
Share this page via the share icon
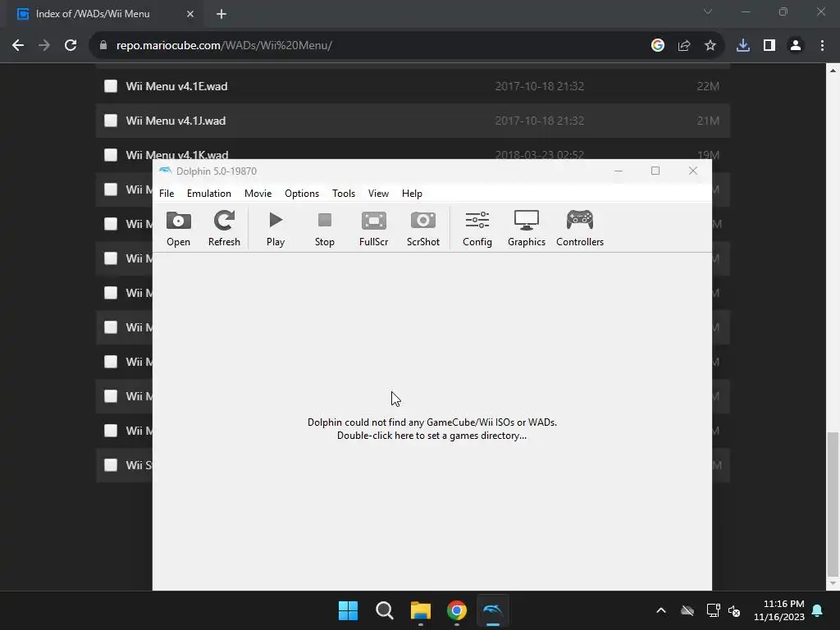(x=684, y=46)
